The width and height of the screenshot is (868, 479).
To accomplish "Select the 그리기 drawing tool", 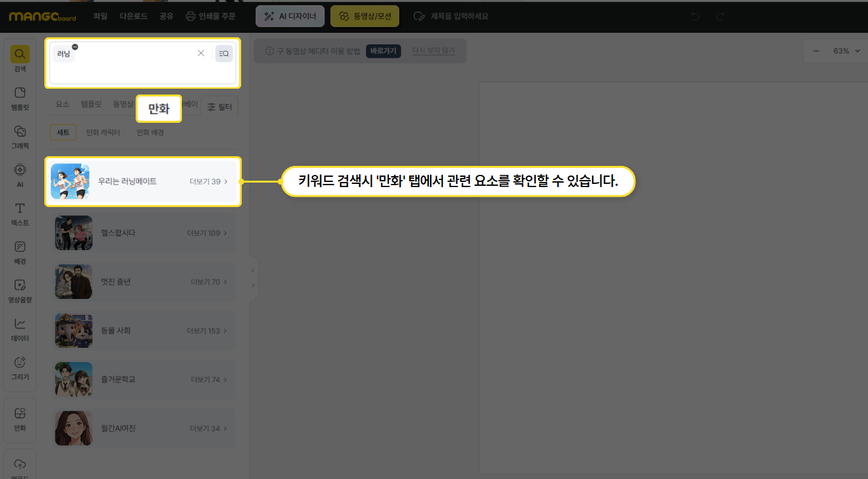I will (x=20, y=367).
